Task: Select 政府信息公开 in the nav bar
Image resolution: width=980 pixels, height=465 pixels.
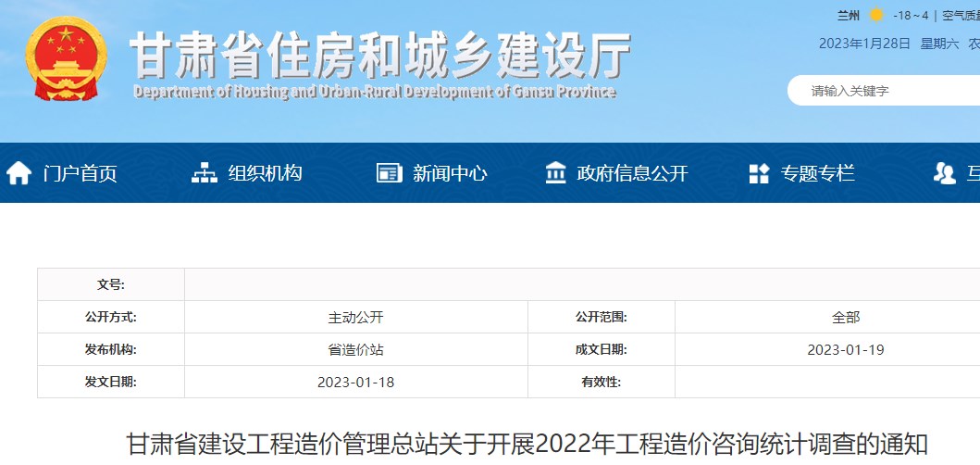Action: [632, 173]
